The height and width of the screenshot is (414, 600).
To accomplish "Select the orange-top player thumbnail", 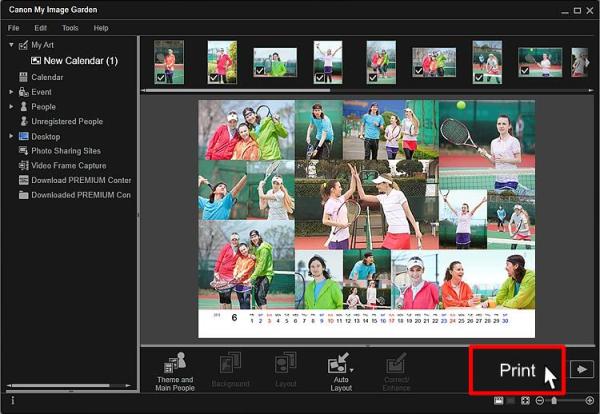I will click(169, 62).
